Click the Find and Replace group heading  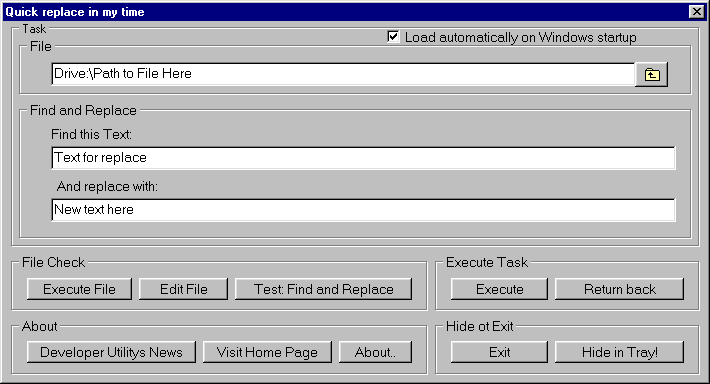point(83,110)
